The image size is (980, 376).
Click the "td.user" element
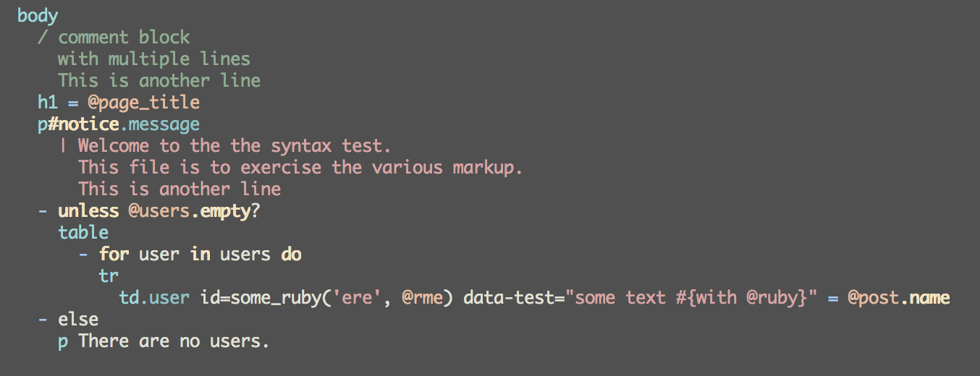[x=154, y=297]
